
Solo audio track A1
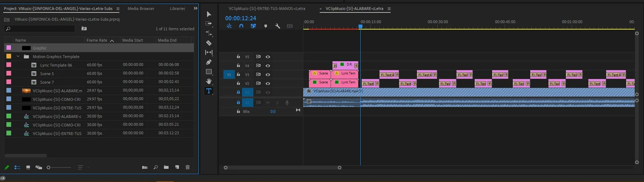(277, 103)
